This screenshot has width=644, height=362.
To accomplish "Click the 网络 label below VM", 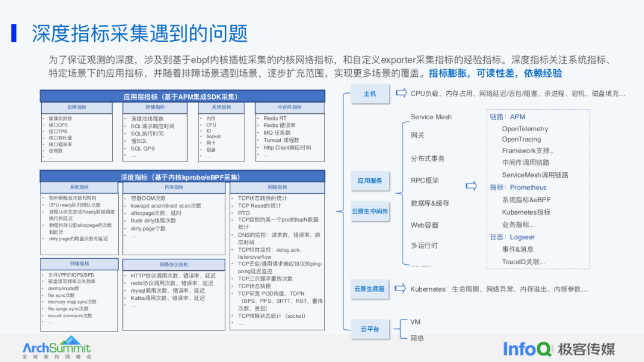I will 417,338.
